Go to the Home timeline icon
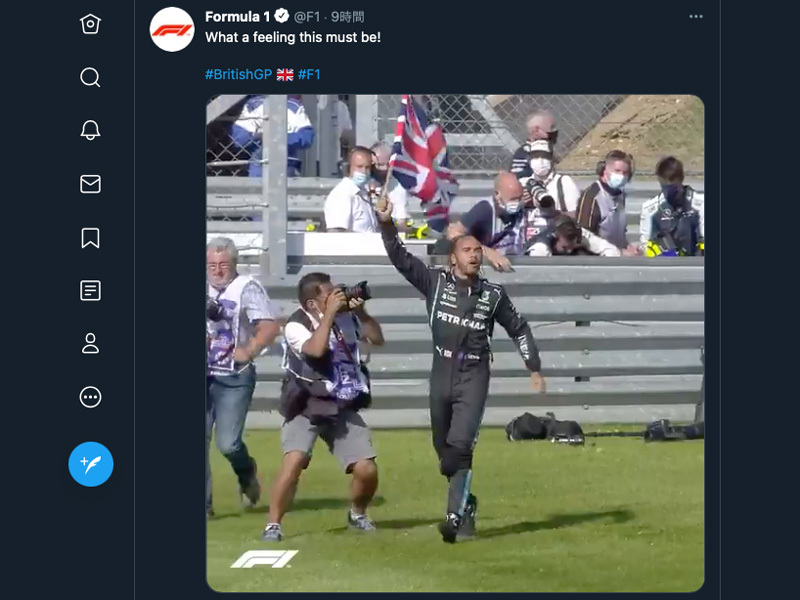 [90, 24]
